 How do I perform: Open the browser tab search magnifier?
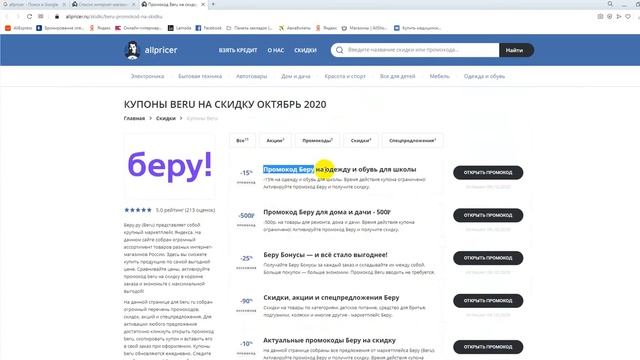coord(610,4)
